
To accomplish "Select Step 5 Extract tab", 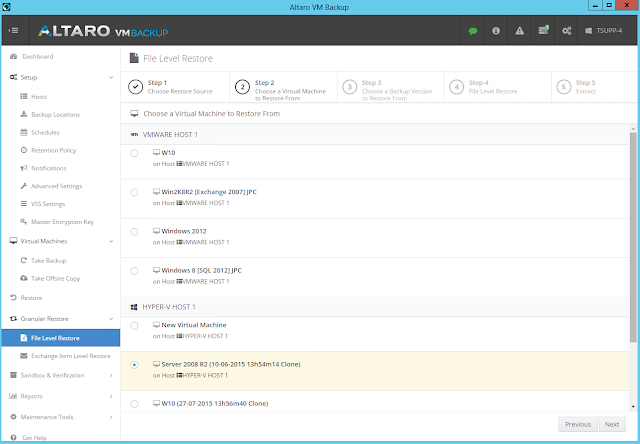I will point(595,87).
